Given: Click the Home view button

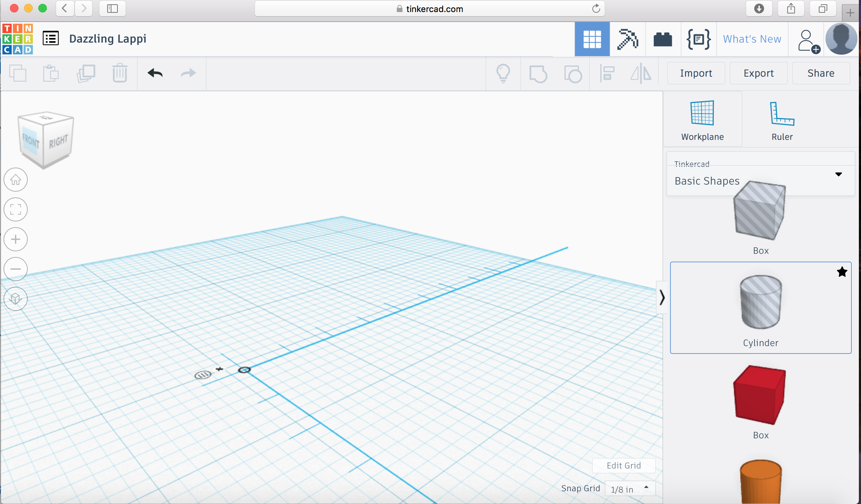Looking at the screenshot, I should point(16,180).
